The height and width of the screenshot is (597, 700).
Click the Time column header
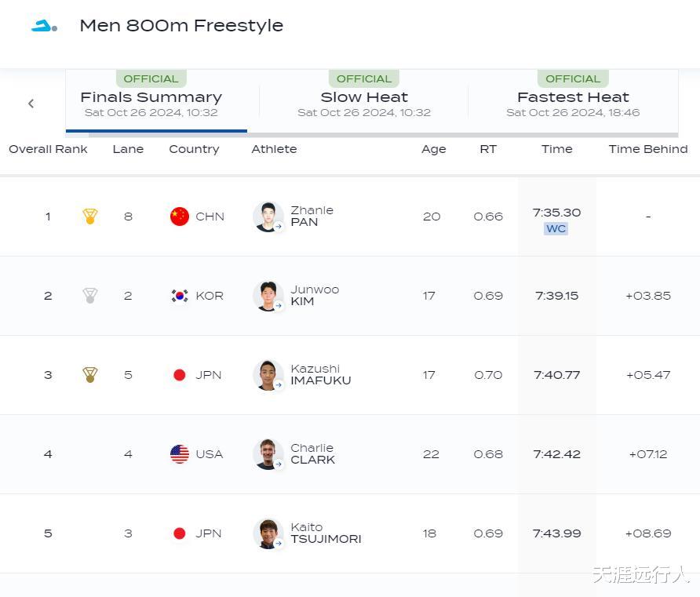(x=557, y=149)
